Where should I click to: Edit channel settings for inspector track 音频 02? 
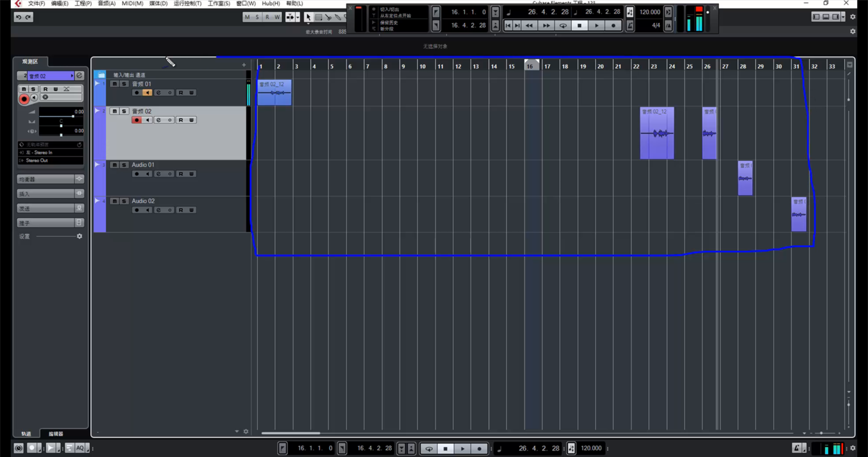click(80, 75)
